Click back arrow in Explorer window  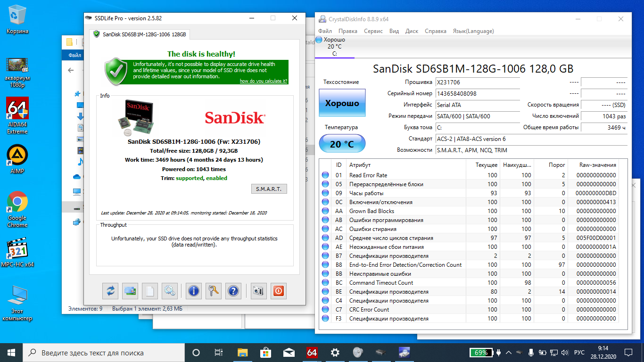tap(71, 70)
